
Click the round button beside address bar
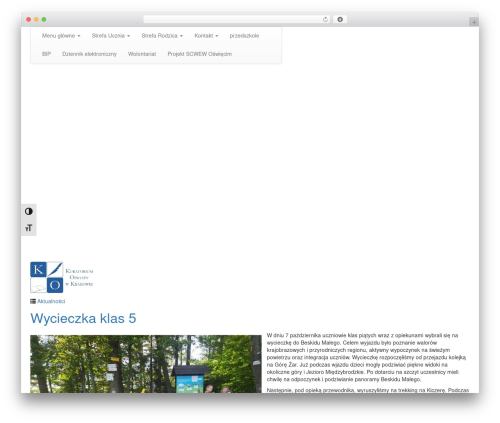click(340, 19)
